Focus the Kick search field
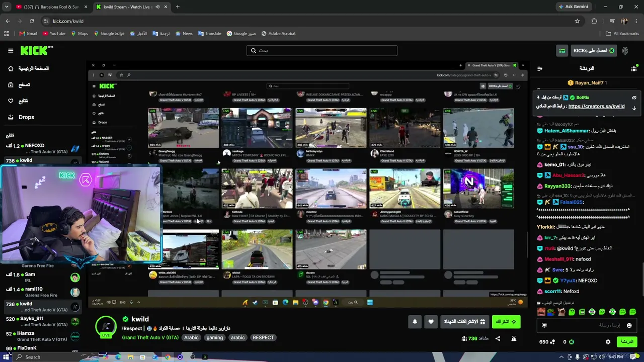Viewport: 644px width, 362px height. click(x=322, y=50)
